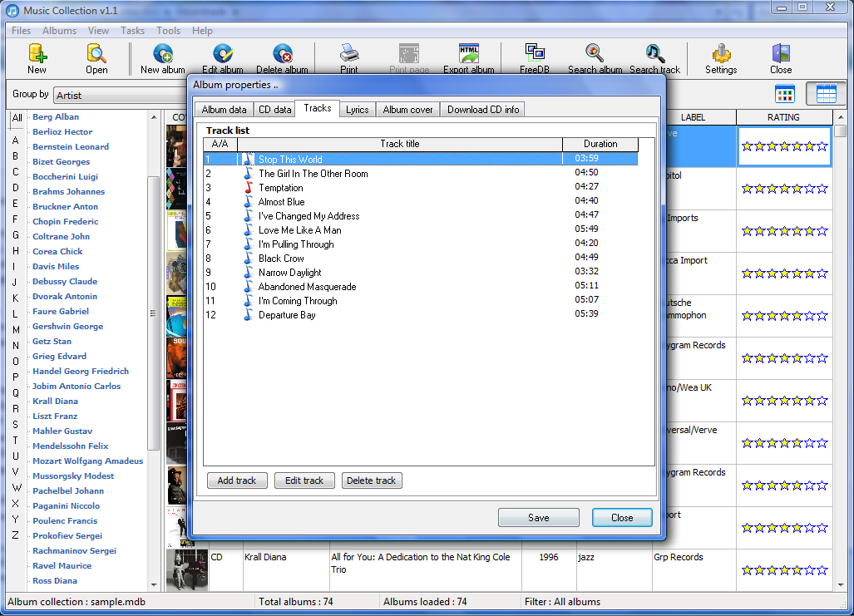The image size is (854, 616).
Task: Click the All filter in alphabet index
Action: [17, 118]
